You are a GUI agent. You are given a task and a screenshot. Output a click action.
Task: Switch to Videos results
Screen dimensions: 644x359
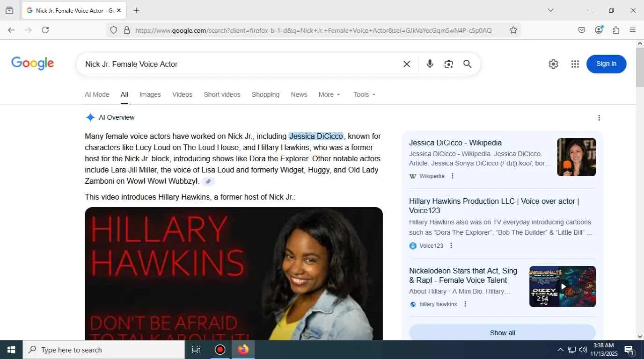[x=182, y=94]
